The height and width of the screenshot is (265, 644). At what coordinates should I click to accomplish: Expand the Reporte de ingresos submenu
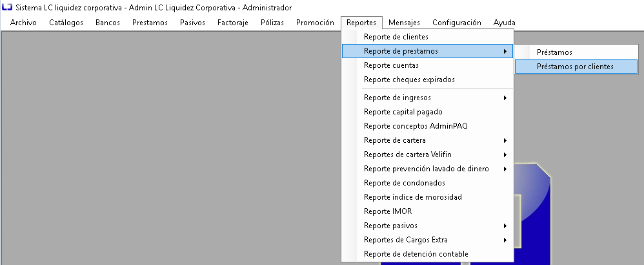click(x=428, y=98)
